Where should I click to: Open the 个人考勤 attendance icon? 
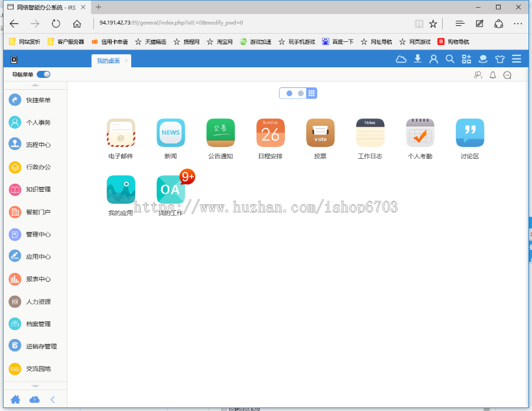[x=420, y=133]
